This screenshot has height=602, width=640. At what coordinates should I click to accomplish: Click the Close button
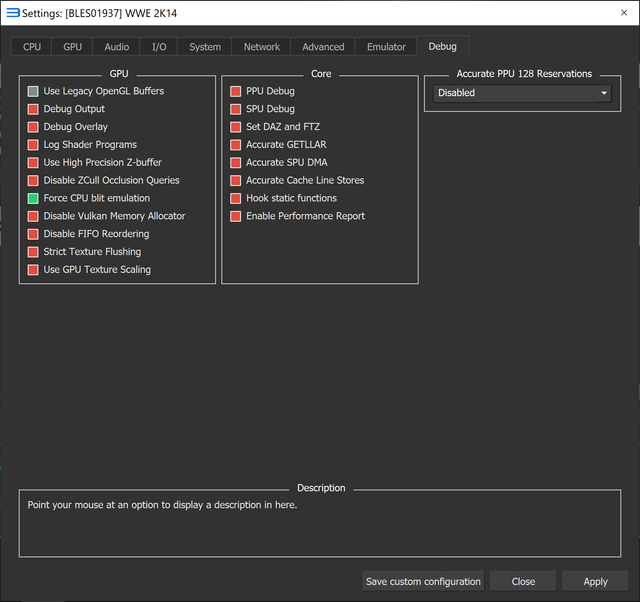(x=523, y=581)
